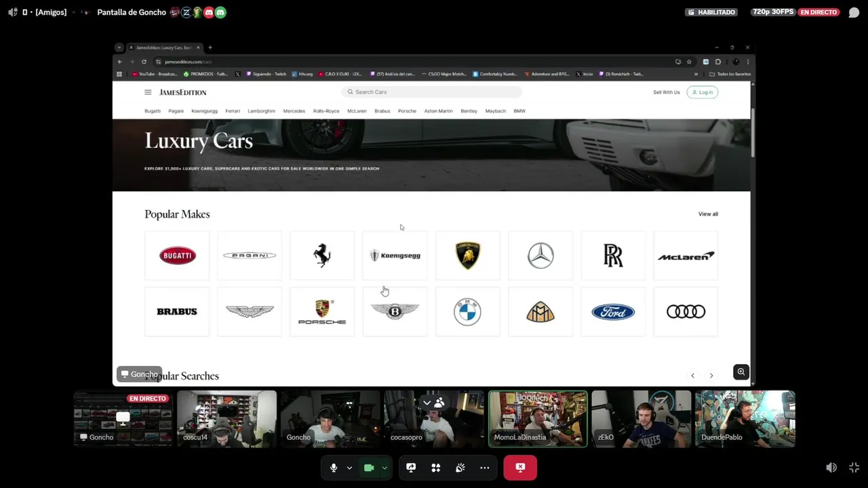Click previous arrow in Popular Searches
Viewport: 868px width, 488px height.
point(692,375)
